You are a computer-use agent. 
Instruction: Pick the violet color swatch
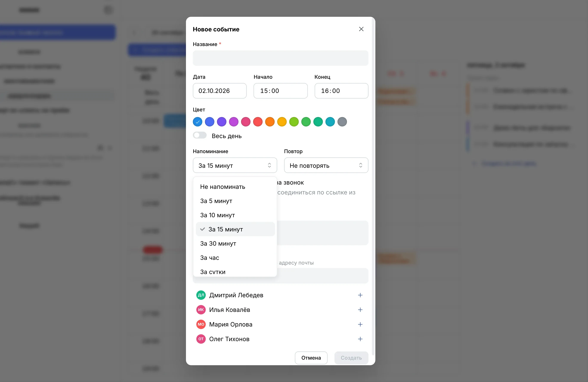click(222, 122)
